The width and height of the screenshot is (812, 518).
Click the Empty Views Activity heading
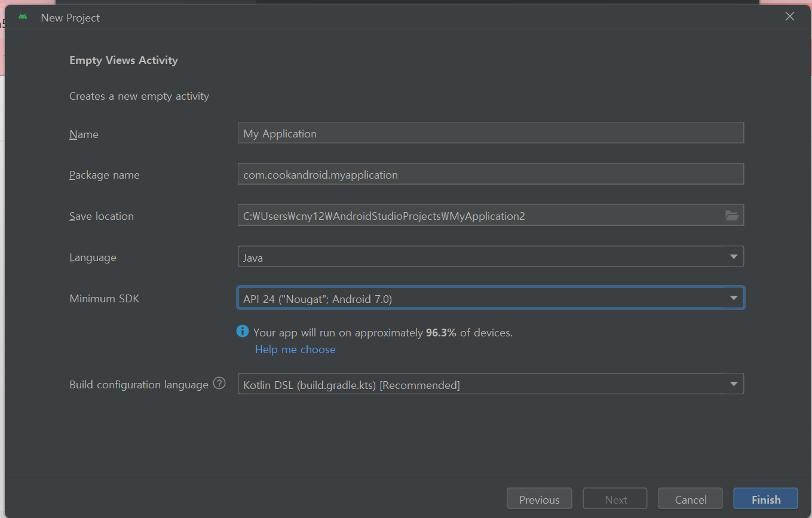[124, 60]
